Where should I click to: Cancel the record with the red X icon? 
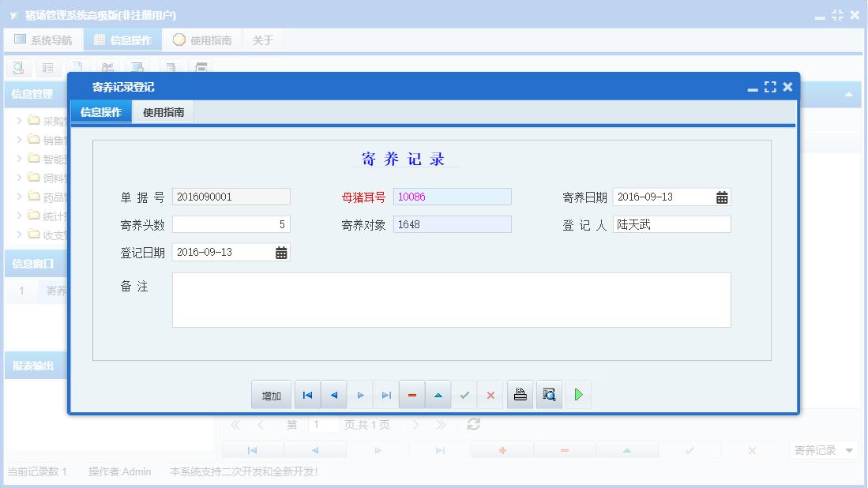tap(490, 394)
